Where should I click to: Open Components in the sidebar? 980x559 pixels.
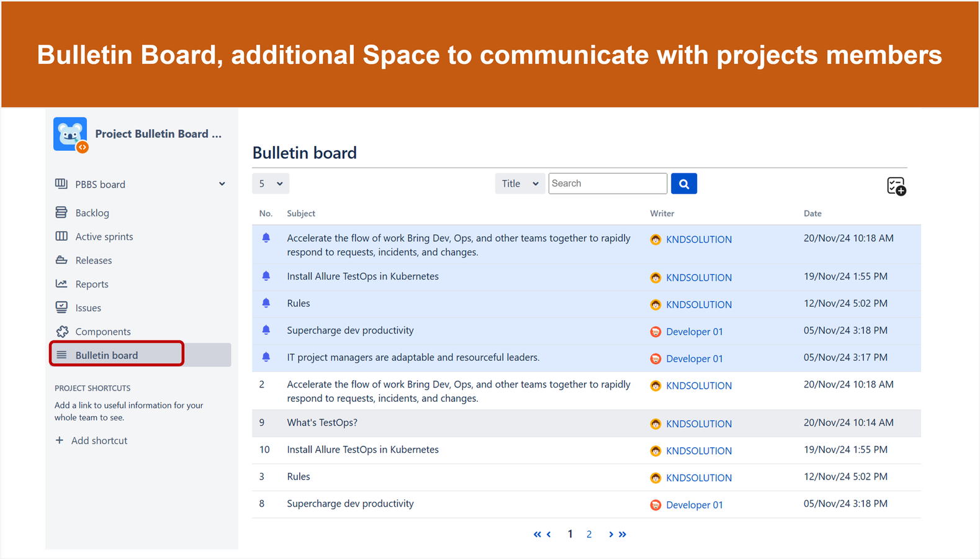103,332
